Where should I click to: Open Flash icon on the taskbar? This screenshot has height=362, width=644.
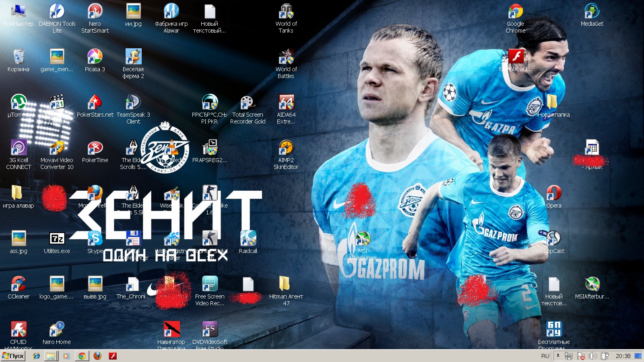click(x=113, y=356)
